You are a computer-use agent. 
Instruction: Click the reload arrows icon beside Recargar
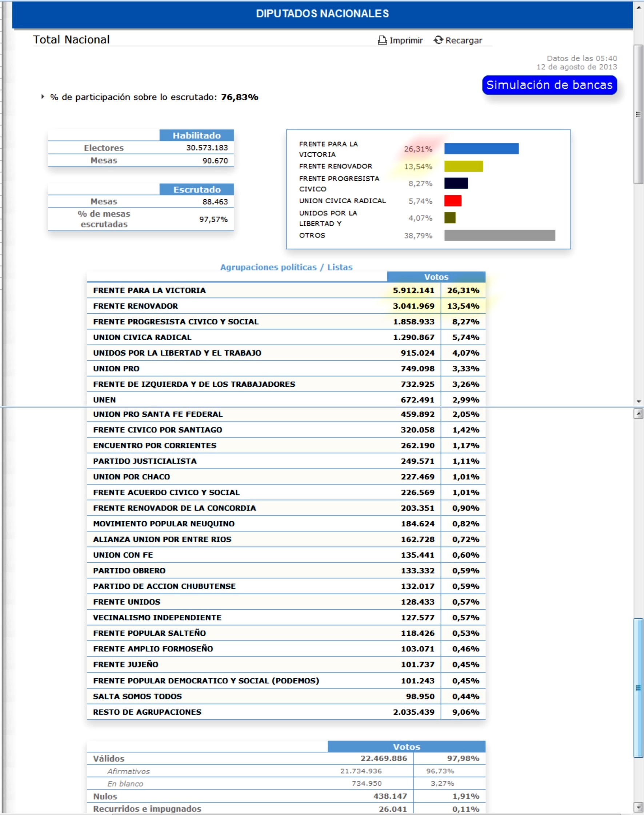tap(438, 40)
